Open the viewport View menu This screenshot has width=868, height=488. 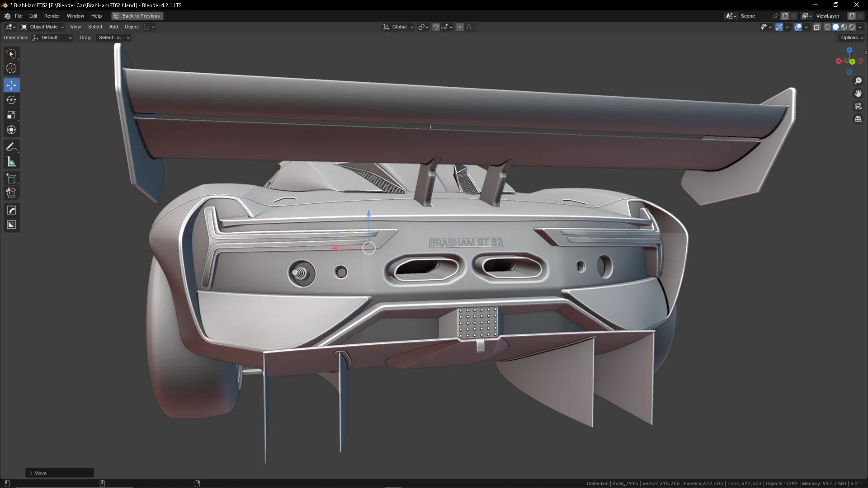(x=75, y=27)
